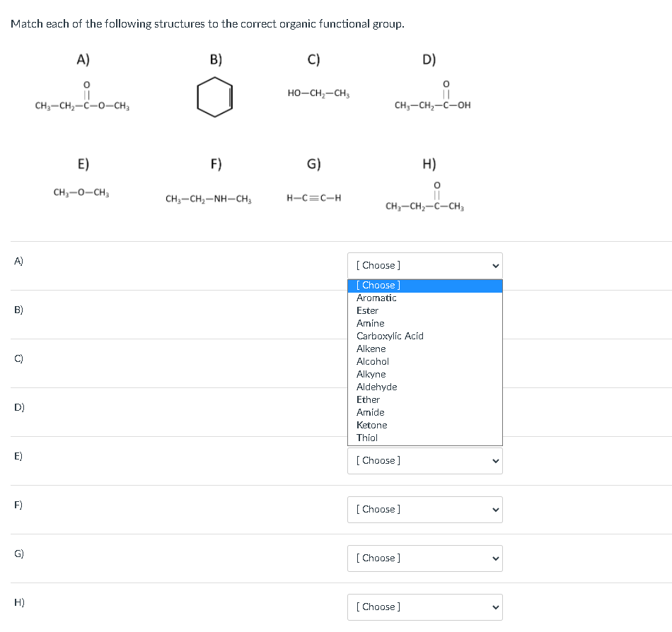
Task: Click the question prompt text
Action: (207, 24)
